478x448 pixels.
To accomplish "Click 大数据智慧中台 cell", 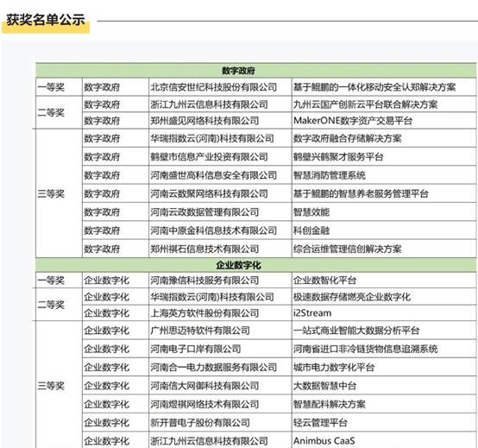I will click(x=384, y=386).
